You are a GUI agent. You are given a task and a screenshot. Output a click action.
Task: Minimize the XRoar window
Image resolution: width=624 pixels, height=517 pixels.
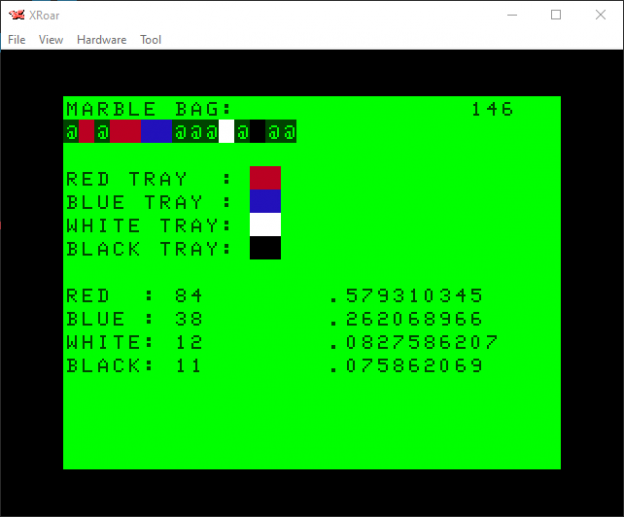coord(511,15)
